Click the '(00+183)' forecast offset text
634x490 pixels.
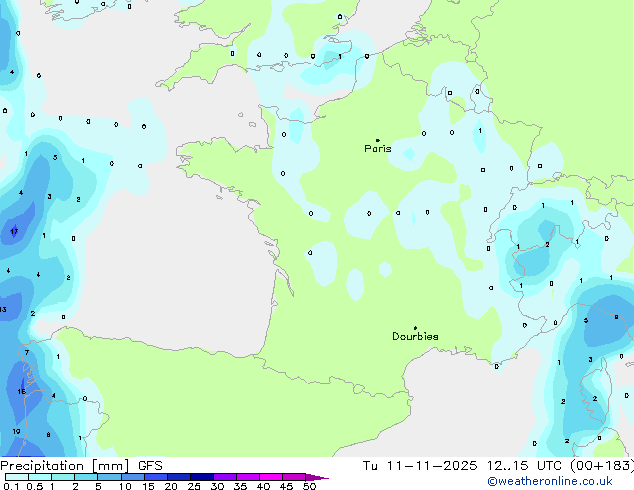click(x=602, y=466)
